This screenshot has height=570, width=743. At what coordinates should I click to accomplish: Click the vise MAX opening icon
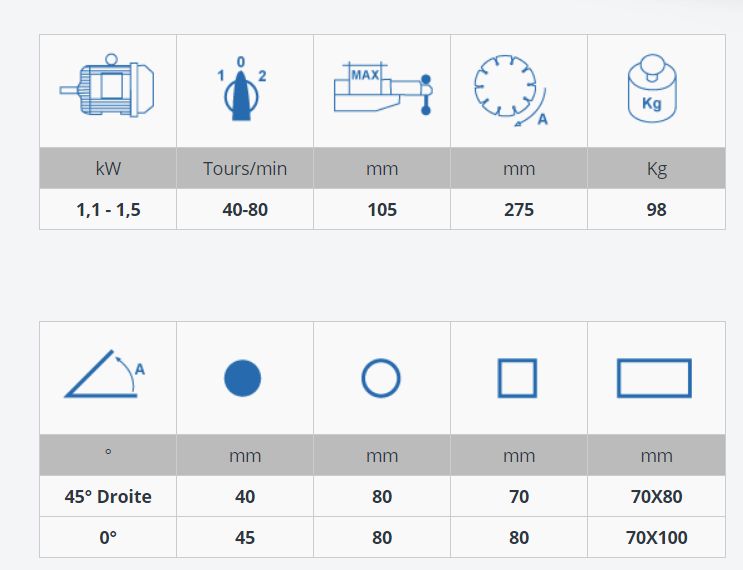click(x=382, y=91)
